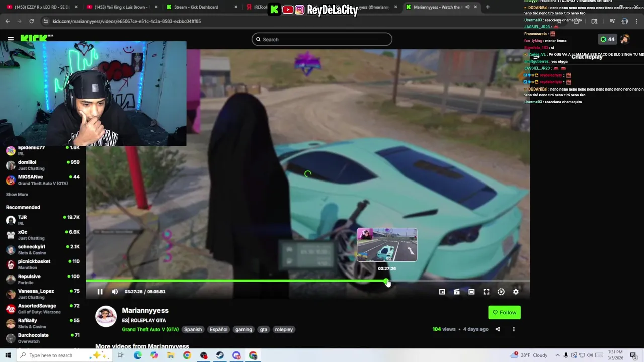Select the rolepley tag

(x=284, y=329)
